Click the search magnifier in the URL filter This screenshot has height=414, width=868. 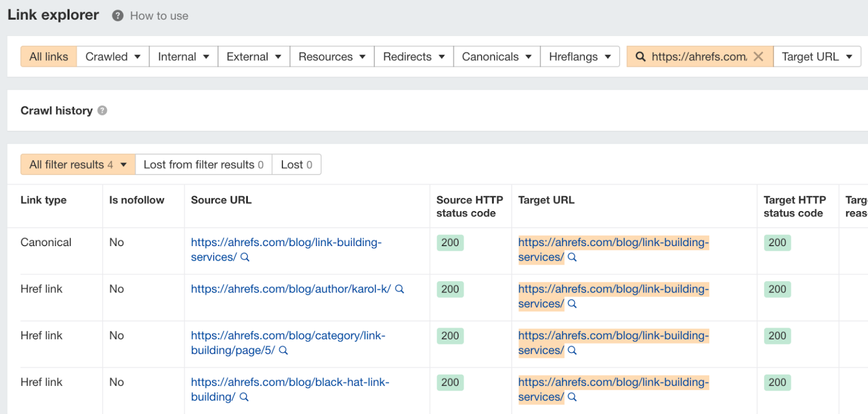(640, 56)
